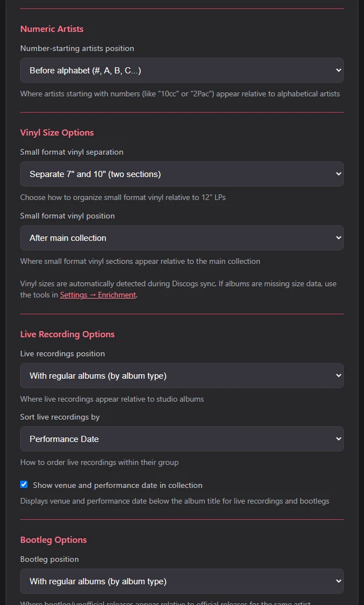Image resolution: width=364 pixels, height=605 pixels.
Task: Click the Vinyl Size Options heading
Action: click(x=57, y=132)
